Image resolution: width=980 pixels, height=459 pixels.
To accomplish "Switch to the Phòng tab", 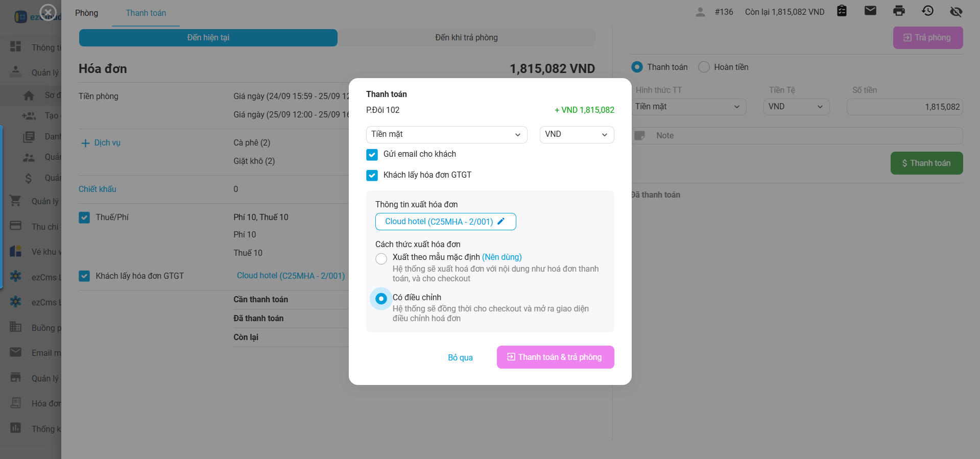I will click(86, 13).
